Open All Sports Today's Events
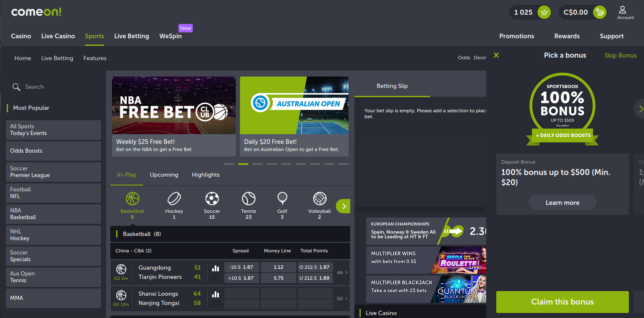 point(53,130)
